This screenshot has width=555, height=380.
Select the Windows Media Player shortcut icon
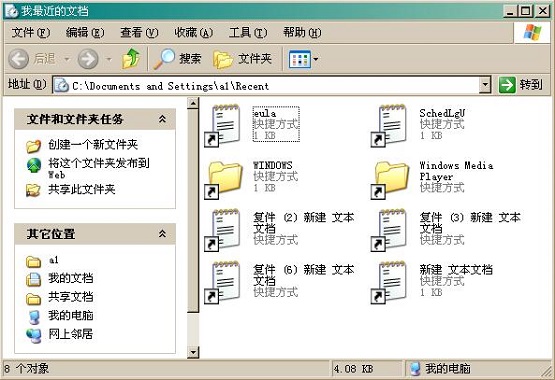[x=390, y=180]
